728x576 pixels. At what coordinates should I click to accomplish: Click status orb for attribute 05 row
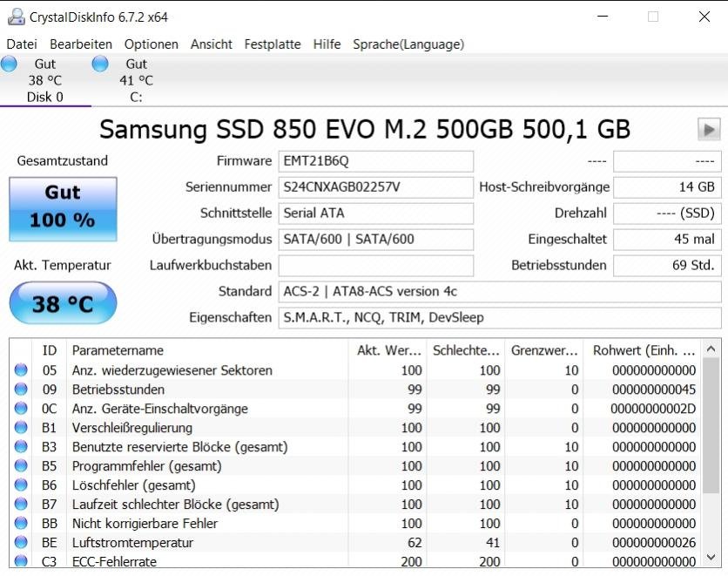coord(21,369)
